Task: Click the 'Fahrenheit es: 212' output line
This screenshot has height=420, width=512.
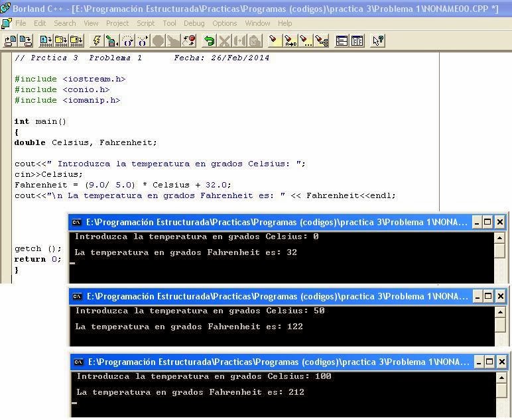Action: coord(190,392)
